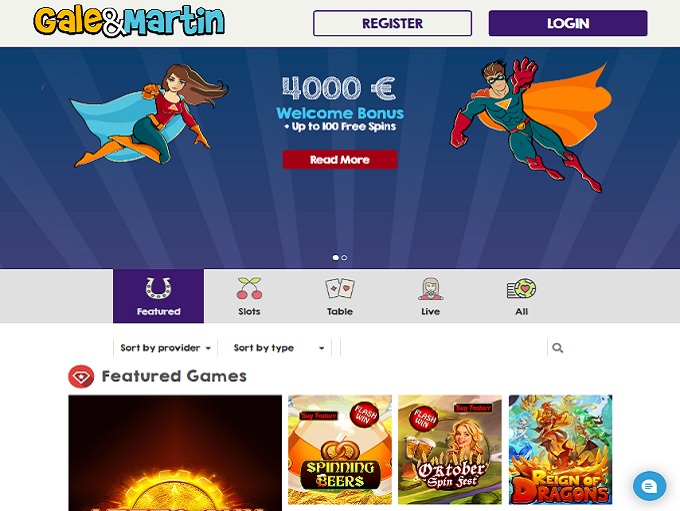Click the Gale & Martin logo

click(x=129, y=21)
